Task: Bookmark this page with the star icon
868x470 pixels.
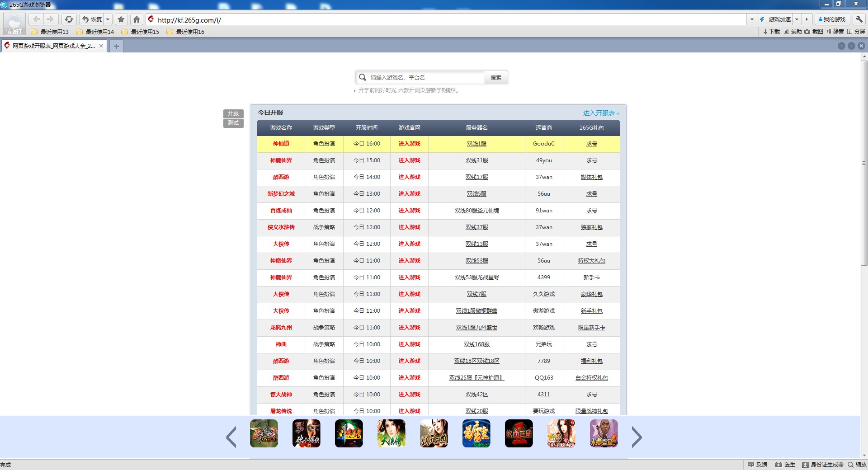Action: (121, 19)
